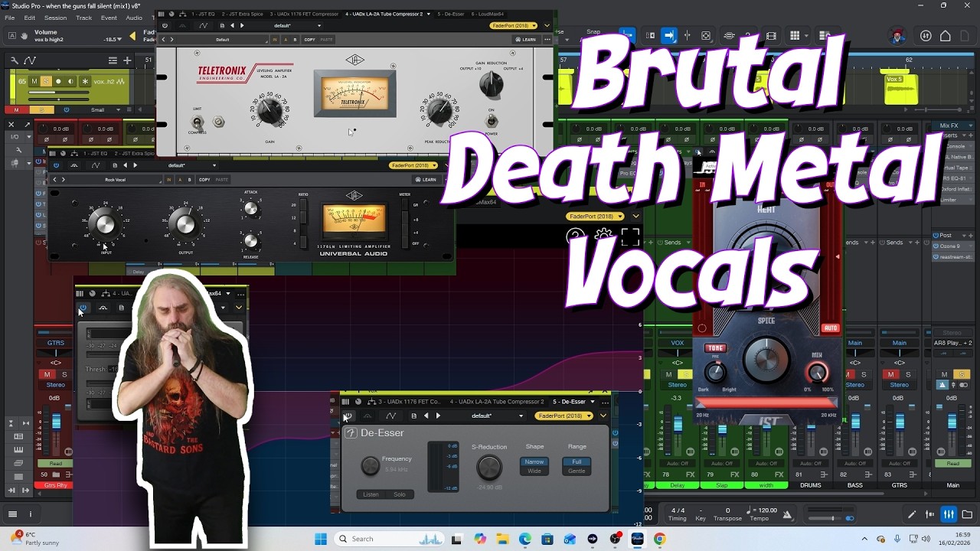Open the plugin settings gear icon
980x551 pixels.
[603, 236]
